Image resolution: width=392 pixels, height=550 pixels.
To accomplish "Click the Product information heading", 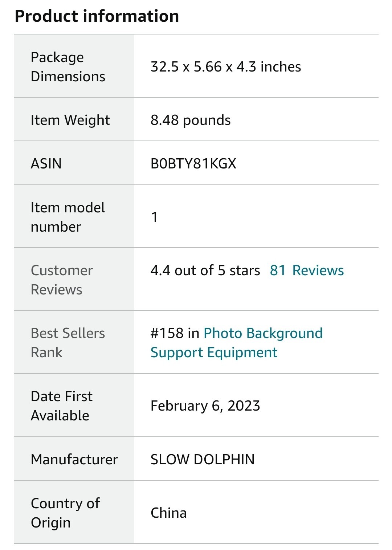I will [x=97, y=16].
